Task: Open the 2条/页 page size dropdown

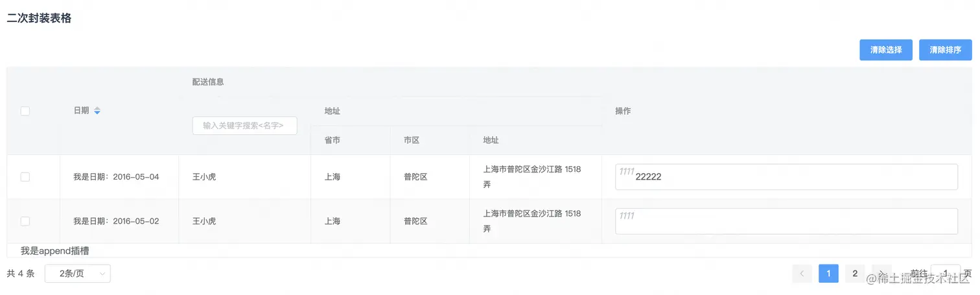Action: click(x=78, y=274)
